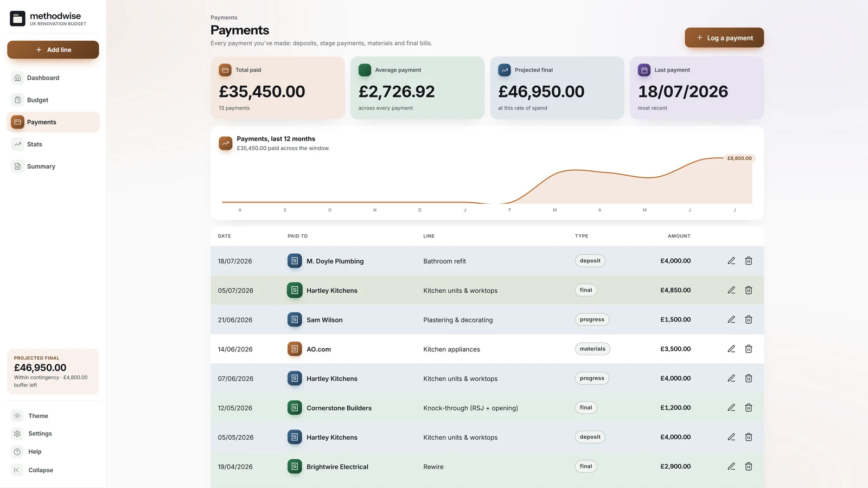Click the Brightwire Electrical payee icon

click(295, 466)
